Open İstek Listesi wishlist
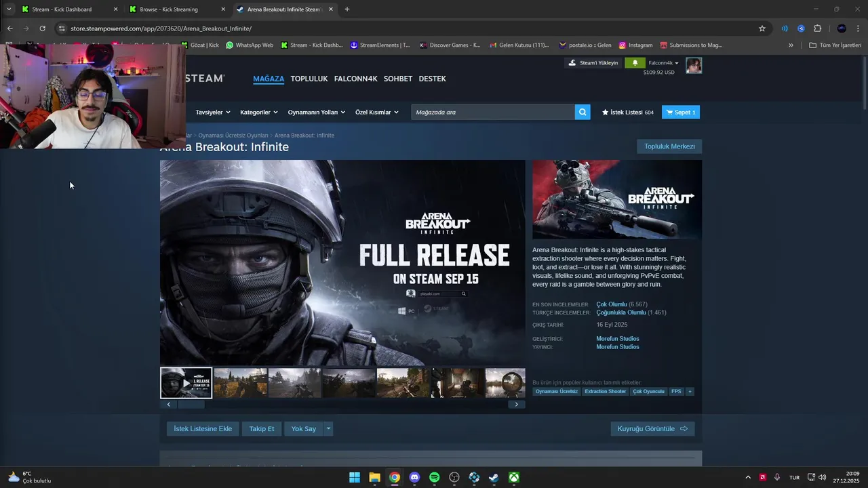The width and height of the screenshot is (868, 488). [628, 112]
